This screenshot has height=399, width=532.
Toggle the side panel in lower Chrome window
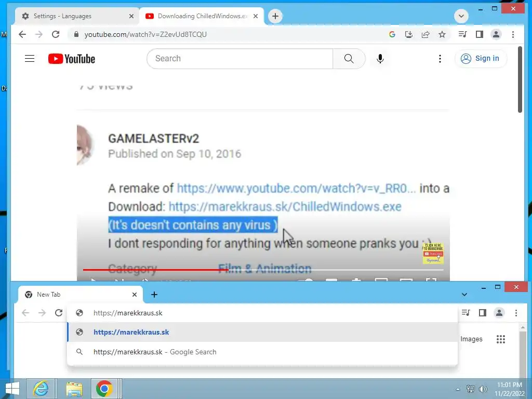point(483,313)
